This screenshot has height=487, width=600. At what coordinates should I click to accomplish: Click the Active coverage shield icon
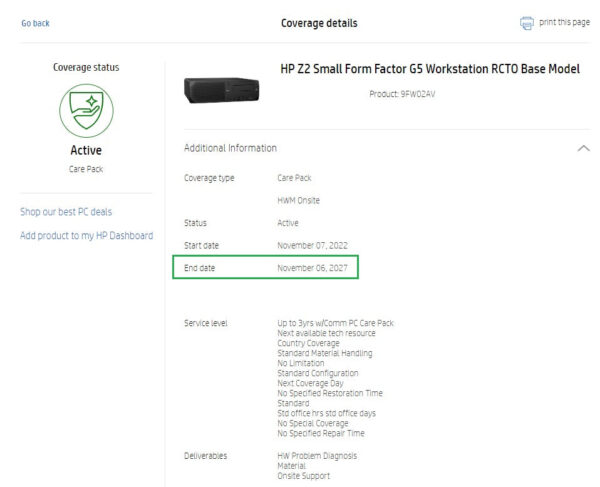[x=86, y=111]
